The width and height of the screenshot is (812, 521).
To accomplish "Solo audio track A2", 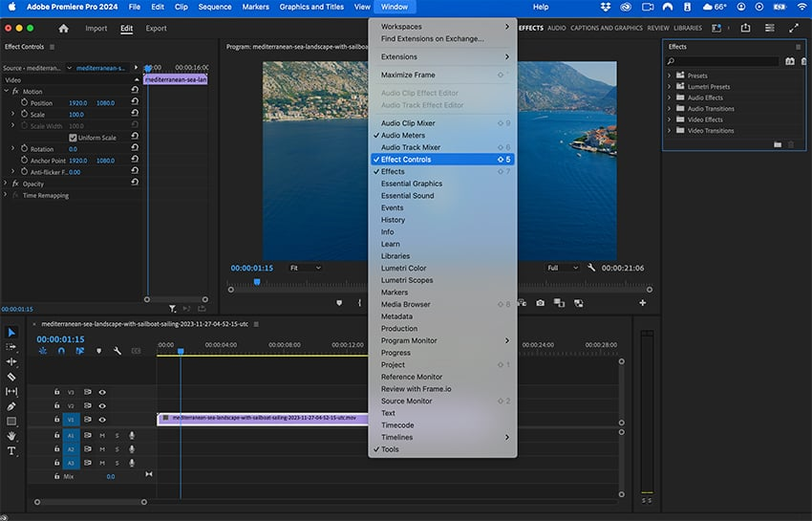I will (118, 449).
